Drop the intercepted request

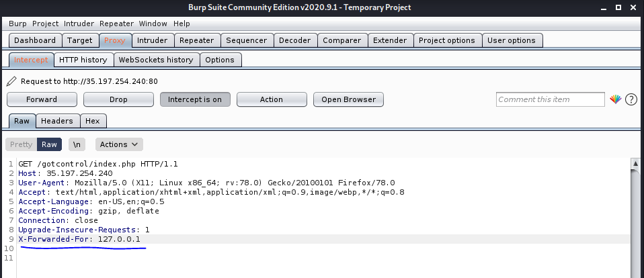point(118,99)
